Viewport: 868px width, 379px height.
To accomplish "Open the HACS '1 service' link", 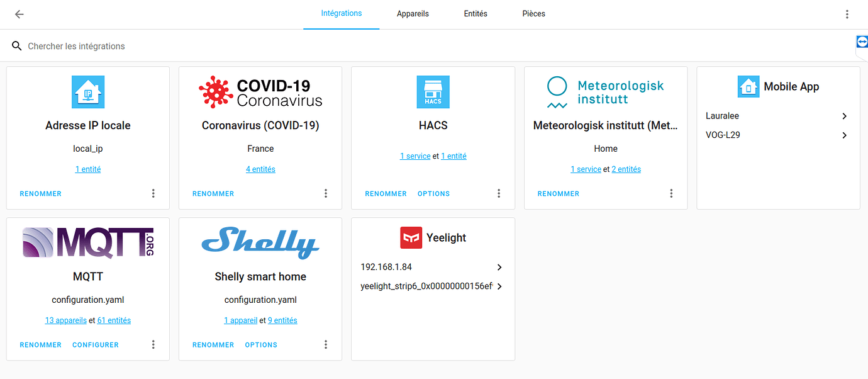I will point(415,156).
